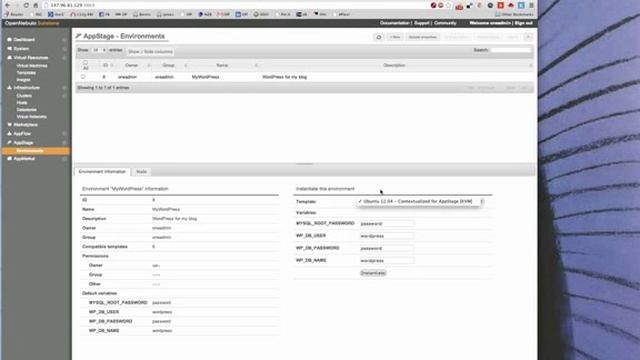
Task: Click the WP_DB_PASSWORD input field
Action: [387, 248]
